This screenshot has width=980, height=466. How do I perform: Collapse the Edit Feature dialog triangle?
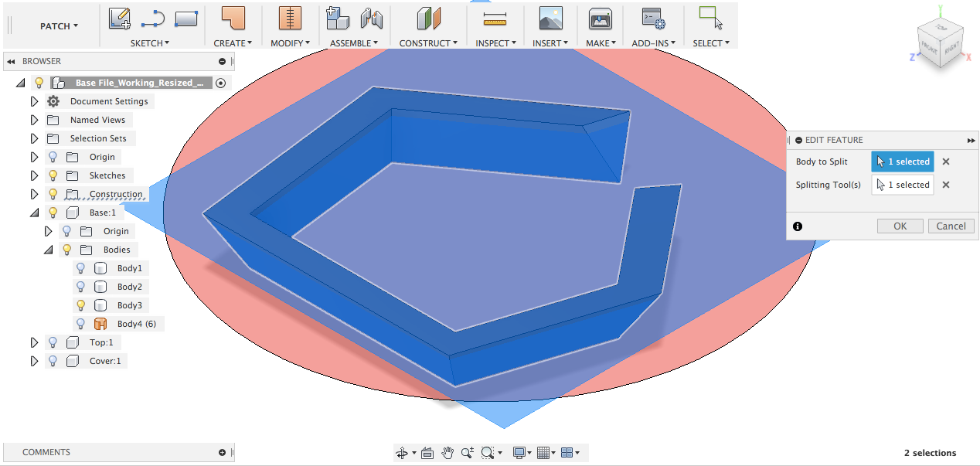pos(798,140)
